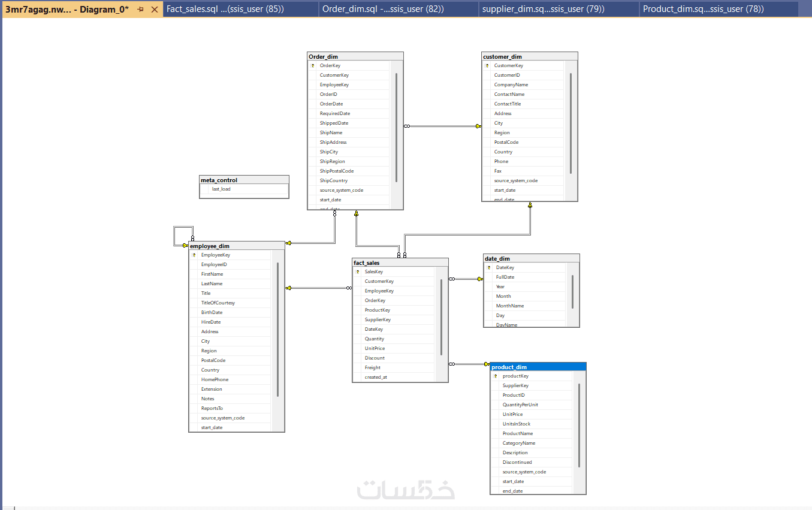Select the ShippedDate column in Order_dim
The height and width of the screenshot is (510, 812).
tap(349, 123)
